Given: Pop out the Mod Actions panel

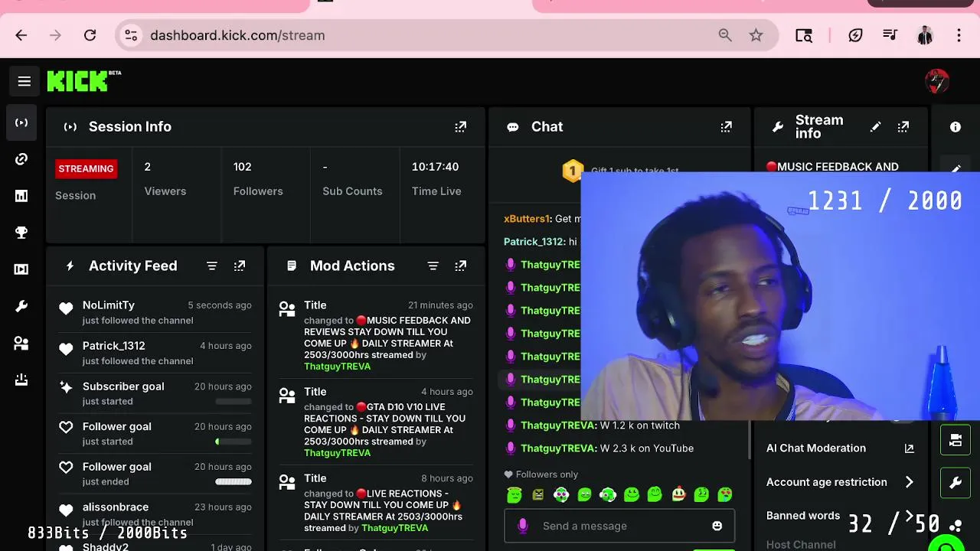Looking at the screenshot, I should coord(461,266).
